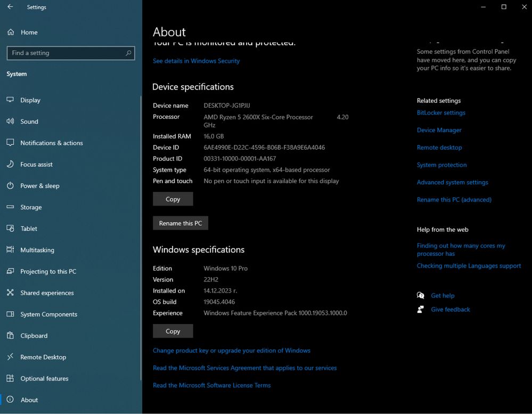Open the Storage page

point(71,207)
